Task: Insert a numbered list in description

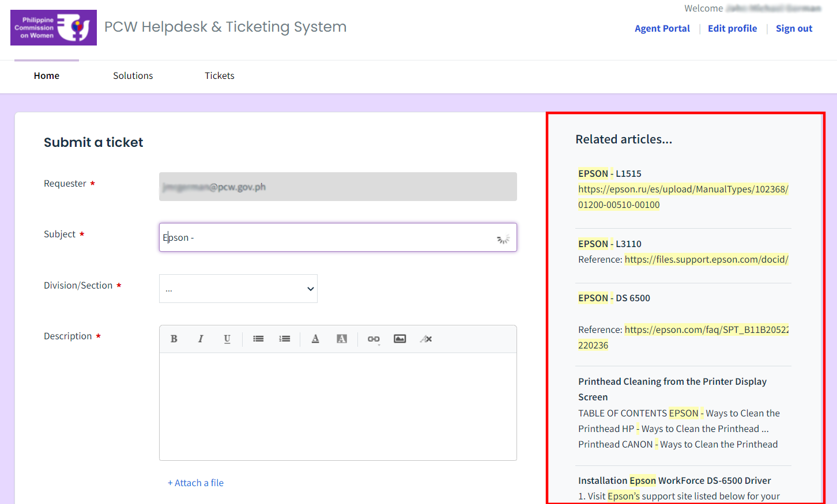Action: (285, 339)
